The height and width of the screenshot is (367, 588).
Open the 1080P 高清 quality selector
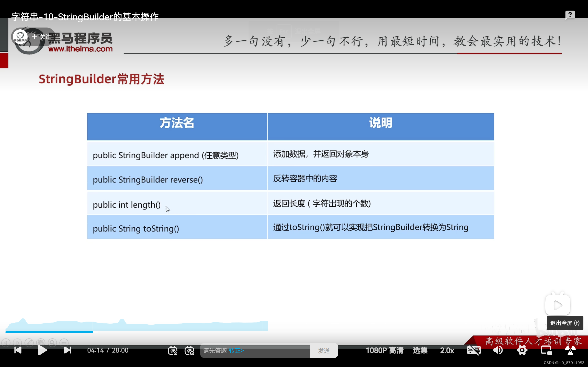tap(385, 350)
